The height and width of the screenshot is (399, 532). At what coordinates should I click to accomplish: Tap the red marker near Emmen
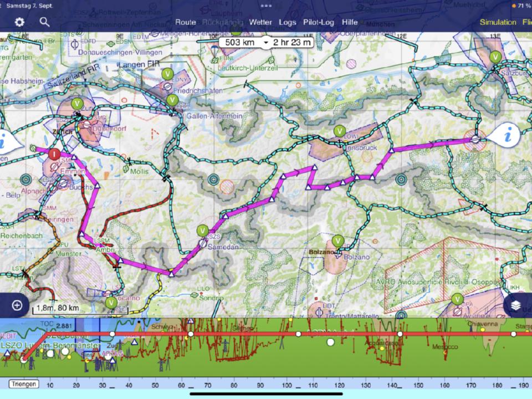point(54,154)
